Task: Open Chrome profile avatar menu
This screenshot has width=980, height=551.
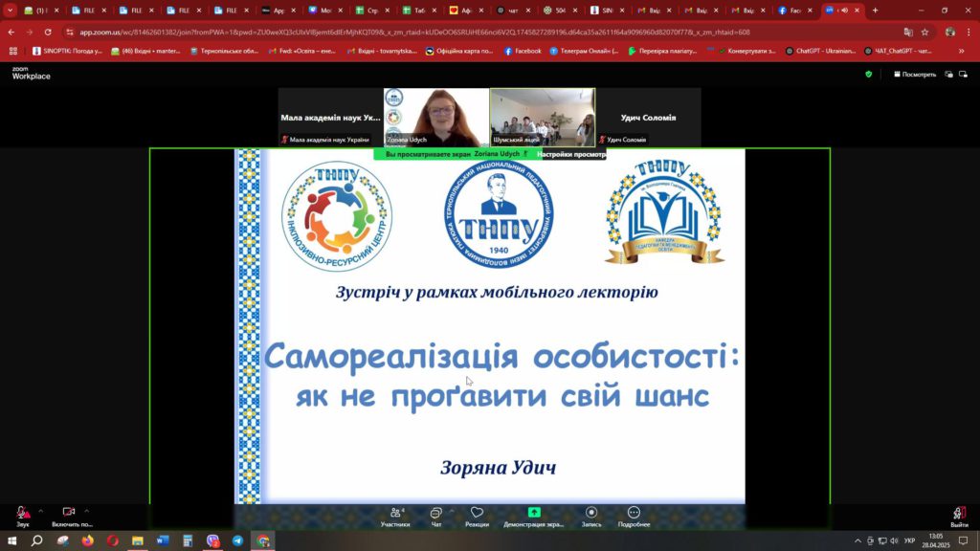Action: coord(950,32)
